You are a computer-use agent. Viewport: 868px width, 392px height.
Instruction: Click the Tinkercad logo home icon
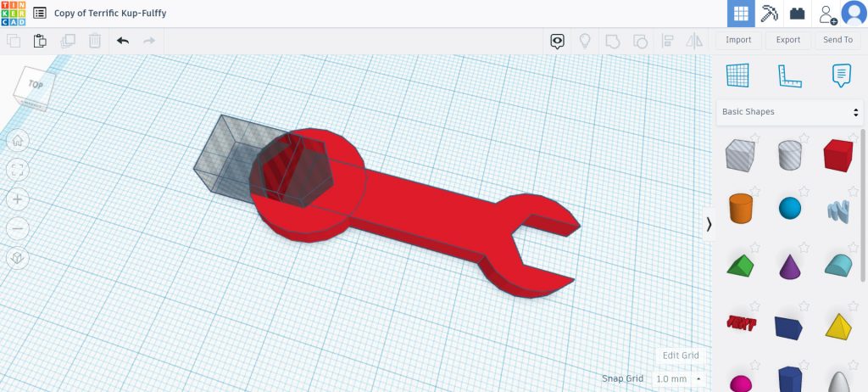pos(14,14)
